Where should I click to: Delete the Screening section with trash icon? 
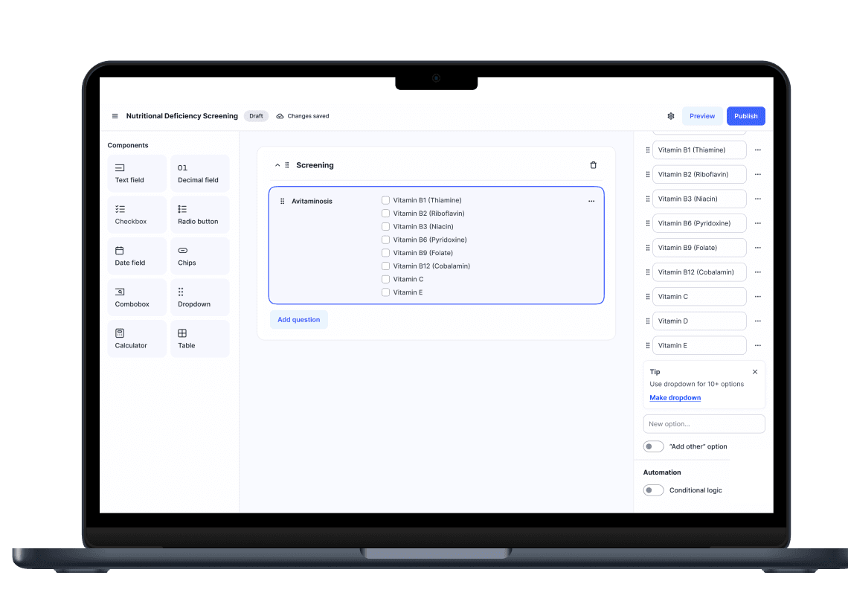click(x=593, y=165)
